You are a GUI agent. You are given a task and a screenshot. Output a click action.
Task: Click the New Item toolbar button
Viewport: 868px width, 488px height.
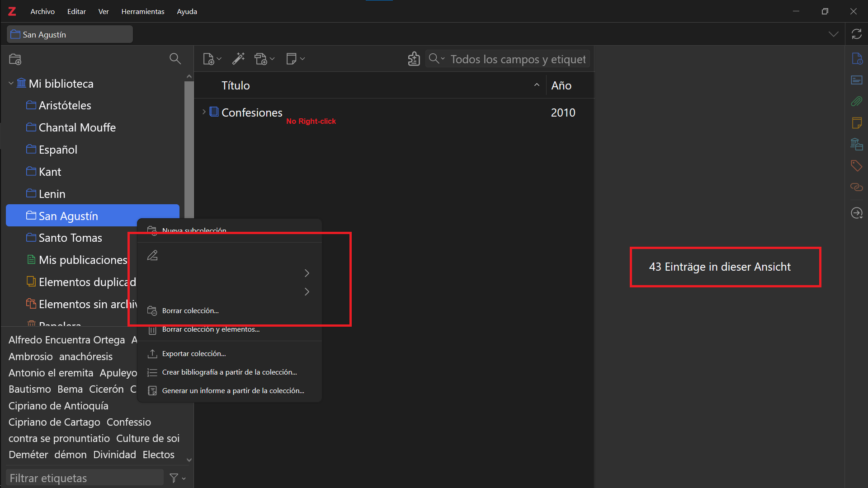[209, 59]
